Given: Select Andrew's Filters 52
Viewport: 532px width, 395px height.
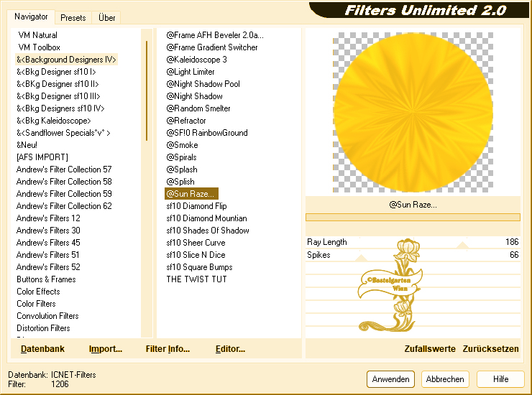Looking at the screenshot, I should (48, 267).
